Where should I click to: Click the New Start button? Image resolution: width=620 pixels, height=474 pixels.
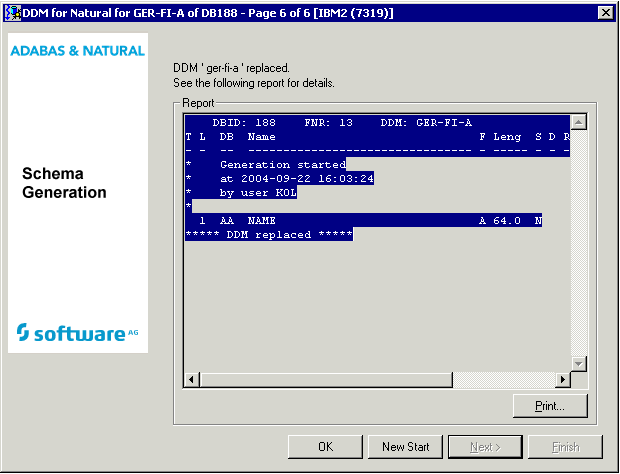point(405,446)
